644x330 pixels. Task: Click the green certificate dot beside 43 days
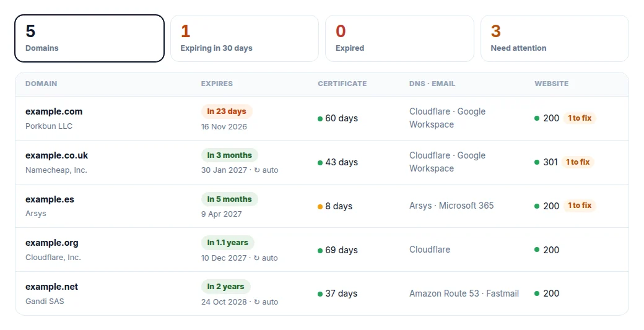320,163
